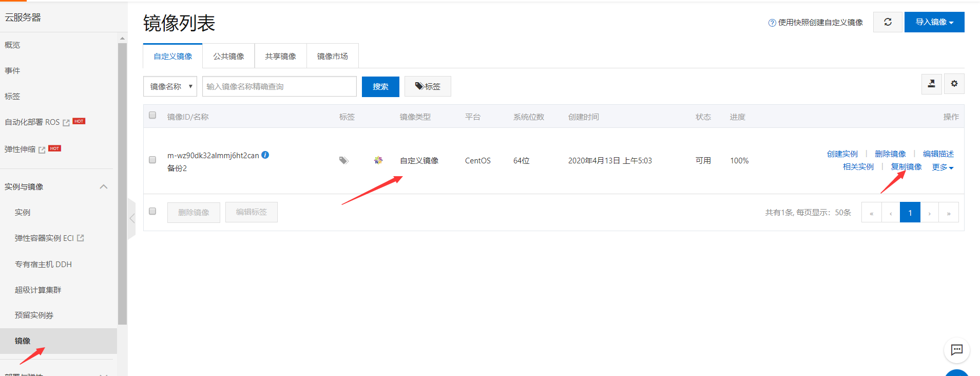
Task: Toggle the bottom select-all checkbox
Action: pyautogui.click(x=152, y=211)
